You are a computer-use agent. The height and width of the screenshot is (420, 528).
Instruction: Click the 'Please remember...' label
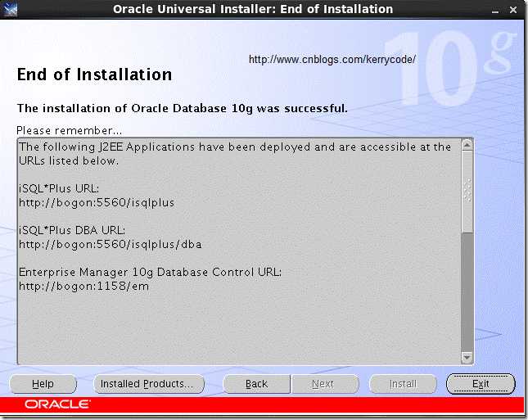70,131
